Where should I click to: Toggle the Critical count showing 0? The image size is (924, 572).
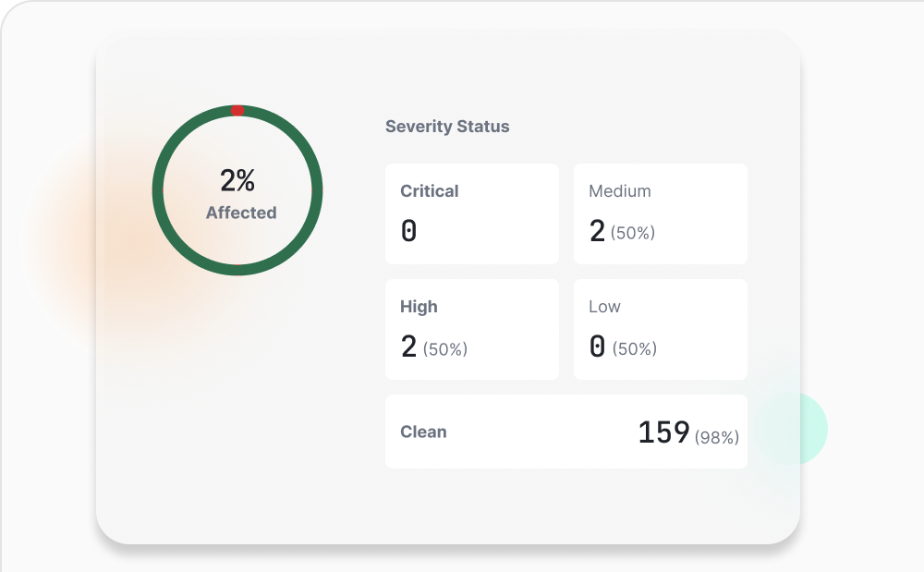click(408, 230)
